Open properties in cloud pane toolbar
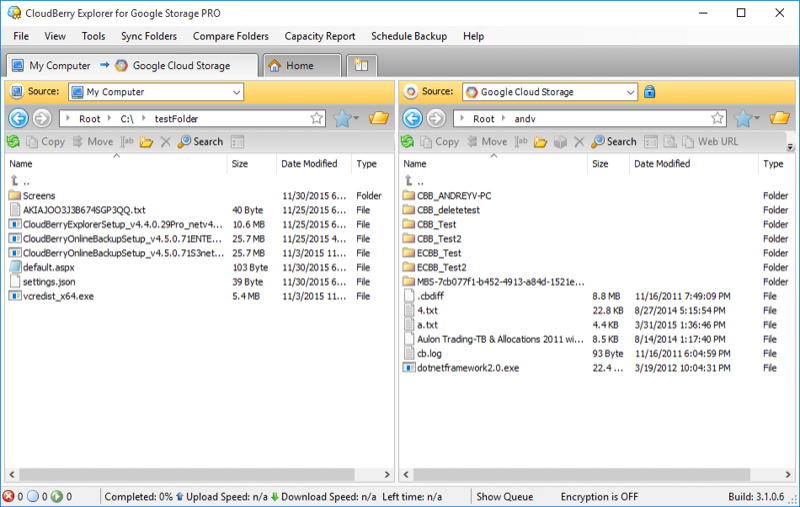Screen dimensions: 800x507 click(651, 141)
